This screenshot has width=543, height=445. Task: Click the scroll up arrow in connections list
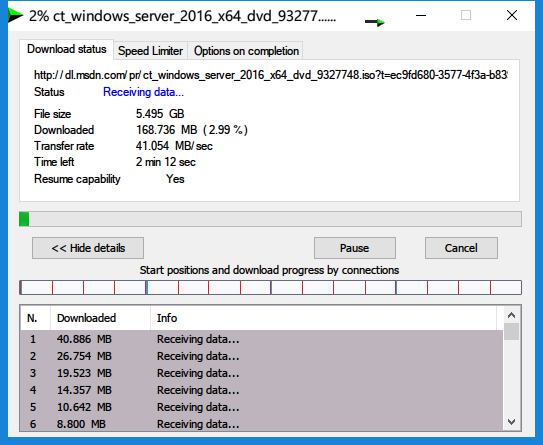pyautogui.click(x=511, y=315)
